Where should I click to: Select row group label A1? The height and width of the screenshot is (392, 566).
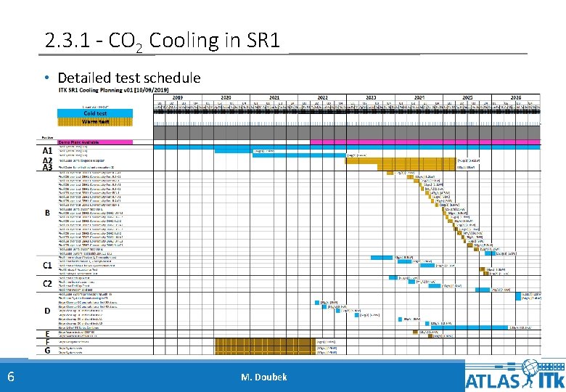click(47, 150)
